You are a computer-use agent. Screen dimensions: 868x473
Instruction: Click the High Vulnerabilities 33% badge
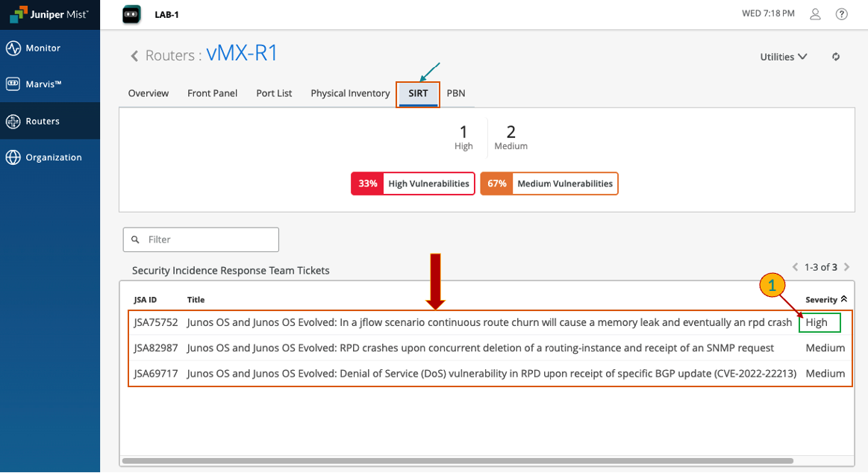point(413,184)
